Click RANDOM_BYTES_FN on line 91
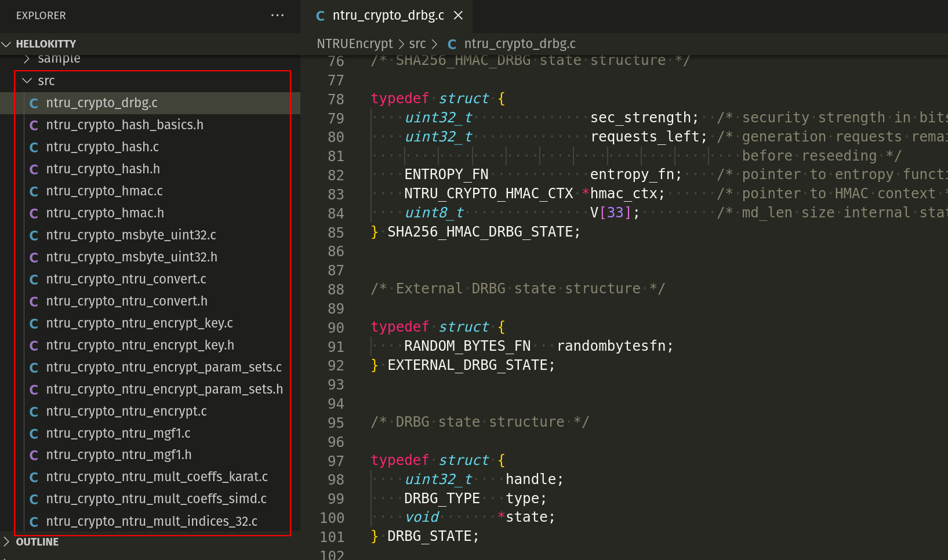This screenshot has width=948, height=560. [x=467, y=346]
